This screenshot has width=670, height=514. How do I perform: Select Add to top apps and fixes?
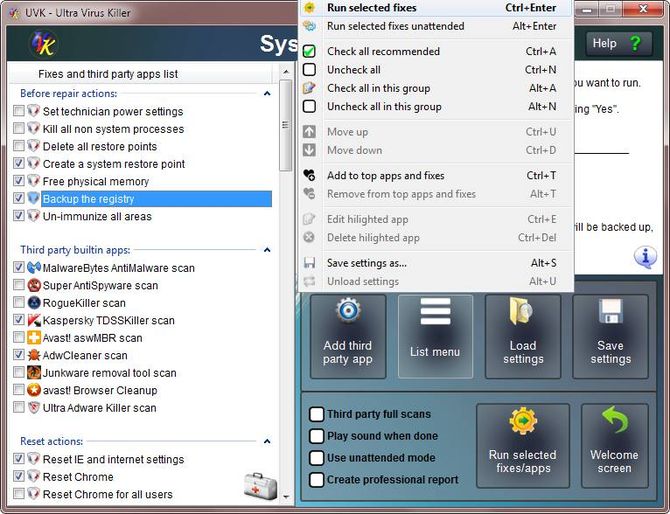click(x=436, y=175)
